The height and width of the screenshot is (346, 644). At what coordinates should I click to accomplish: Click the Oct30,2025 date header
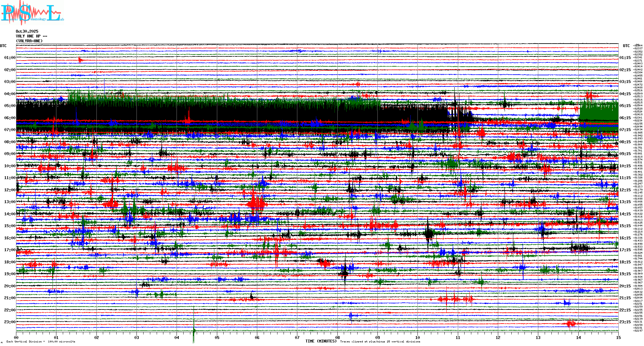pyautogui.click(x=27, y=31)
